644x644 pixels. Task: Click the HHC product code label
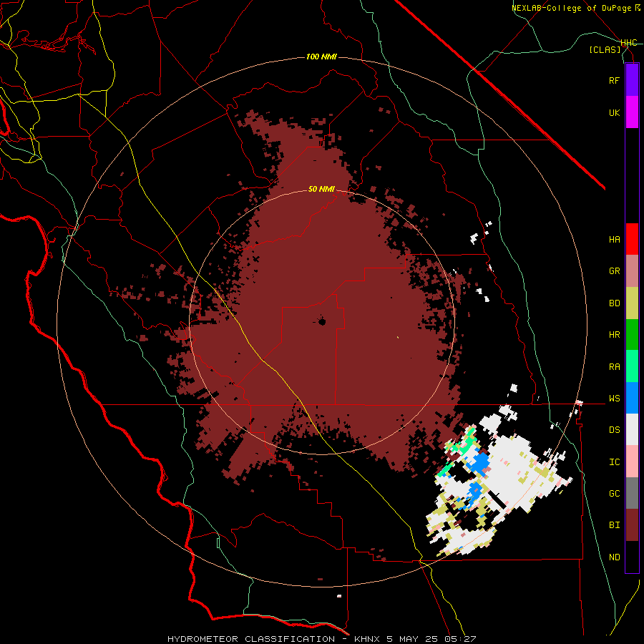coord(629,43)
